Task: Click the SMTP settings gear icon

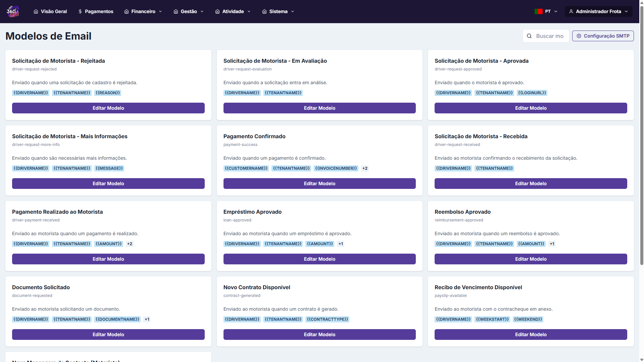Action: (579, 36)
